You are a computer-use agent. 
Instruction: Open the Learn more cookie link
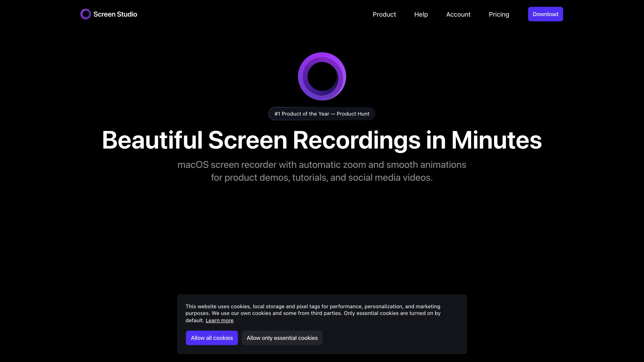pos(219,320)
